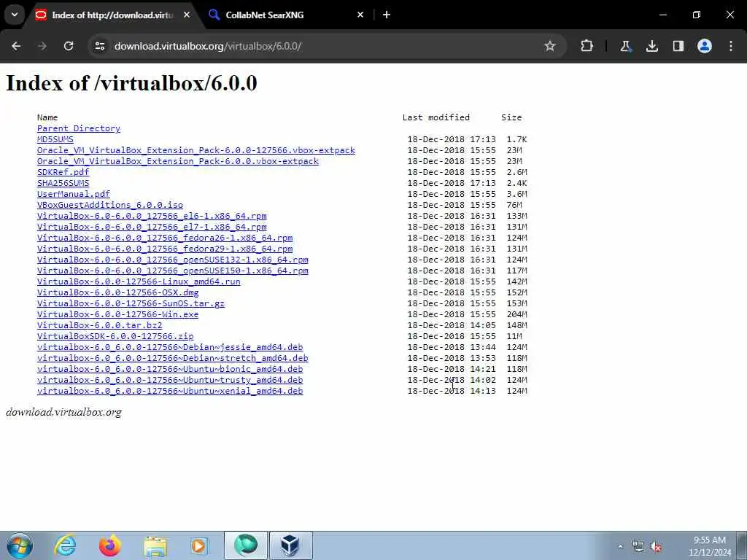Open the MD5SUMS link
Screen dimensions: 747x560
55,139
